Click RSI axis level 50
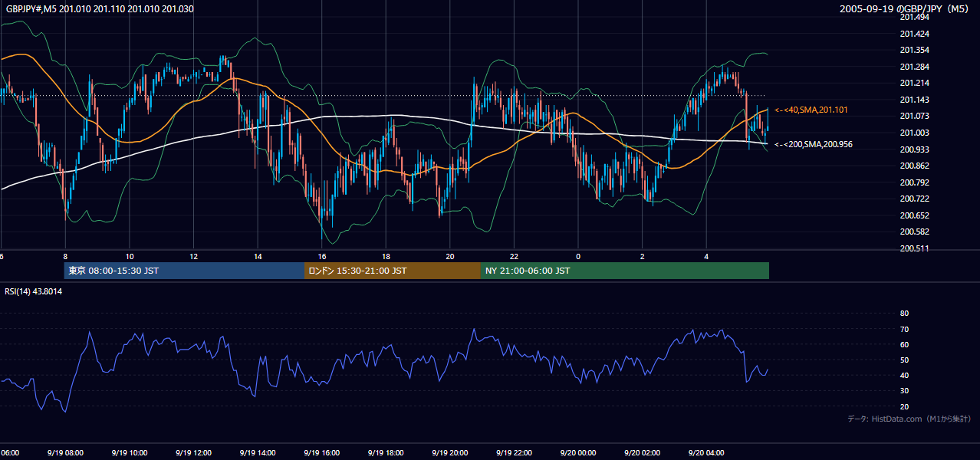980x460 pixels. 904,360
